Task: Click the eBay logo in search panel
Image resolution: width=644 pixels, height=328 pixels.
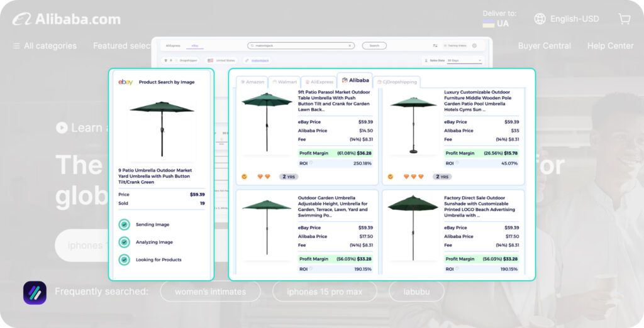Action: pos(125,82)
